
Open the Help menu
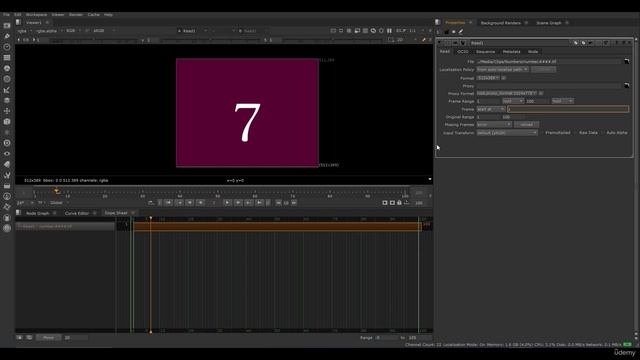click(108, 15)
